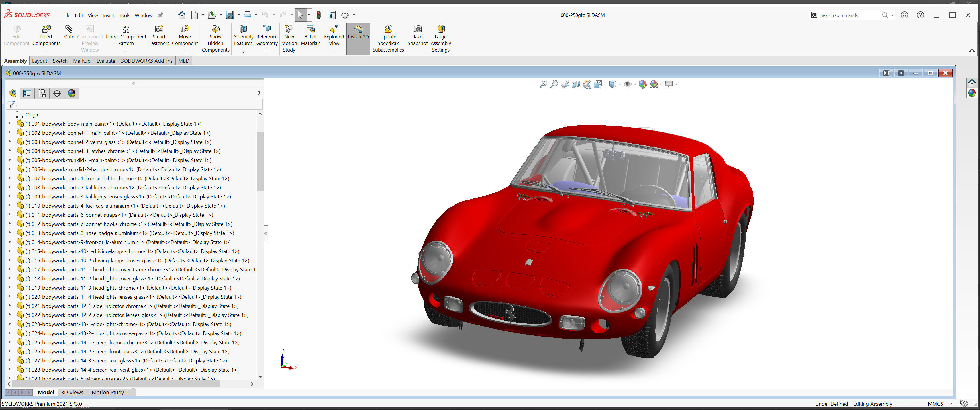Open the Tools menu
Image resolution: width=980 pixels, height=410 pixels.
(124, 15)
